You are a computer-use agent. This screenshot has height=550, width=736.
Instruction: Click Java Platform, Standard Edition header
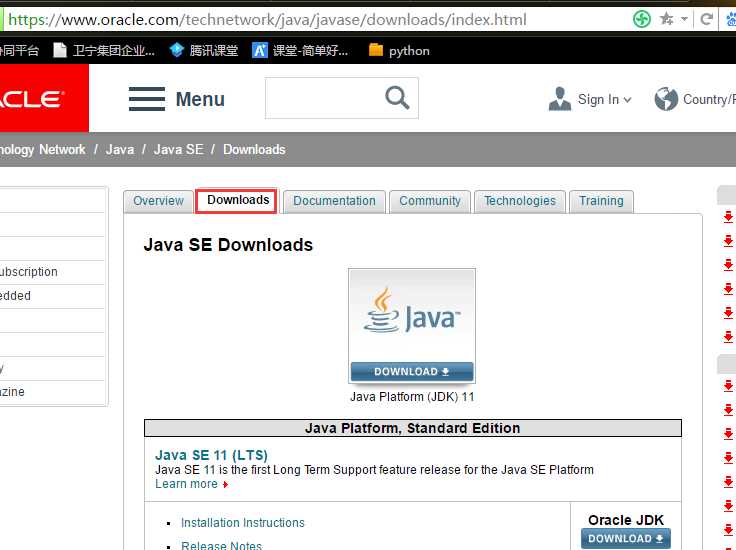pyautogui.click(x=413, y=428)
